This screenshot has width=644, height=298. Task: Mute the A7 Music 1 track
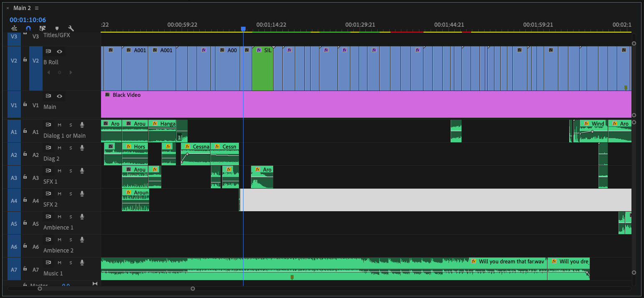pos(60,263)
